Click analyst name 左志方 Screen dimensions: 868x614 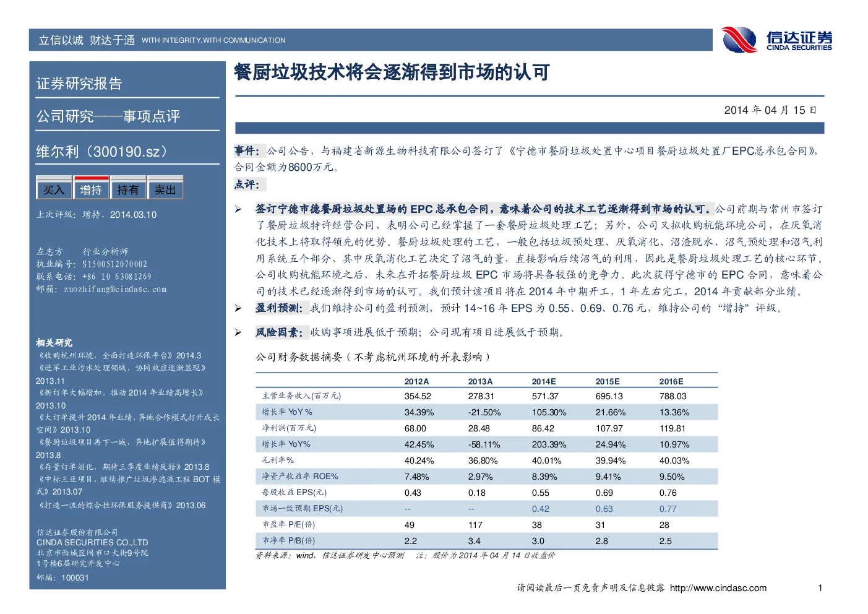(x=49, y=251)
